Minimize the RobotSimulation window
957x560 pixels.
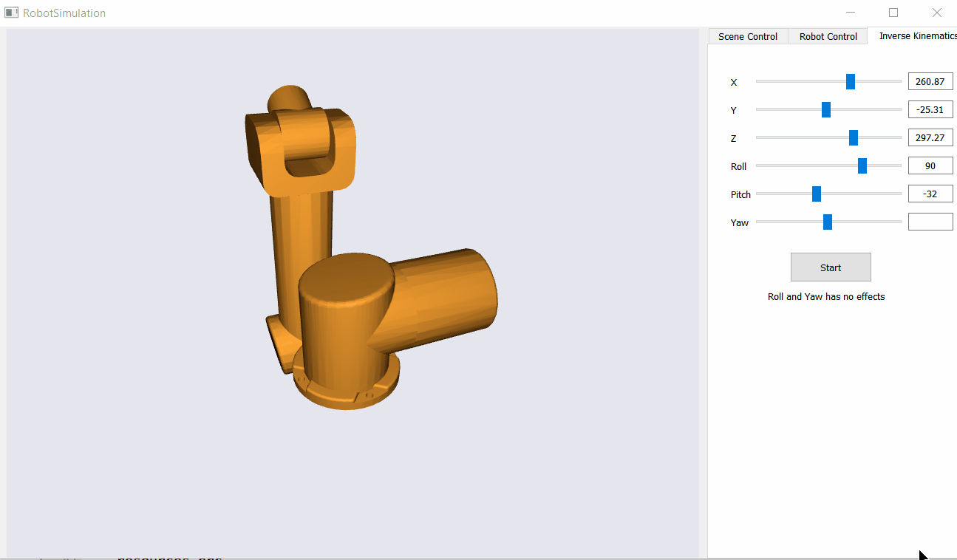851,13
